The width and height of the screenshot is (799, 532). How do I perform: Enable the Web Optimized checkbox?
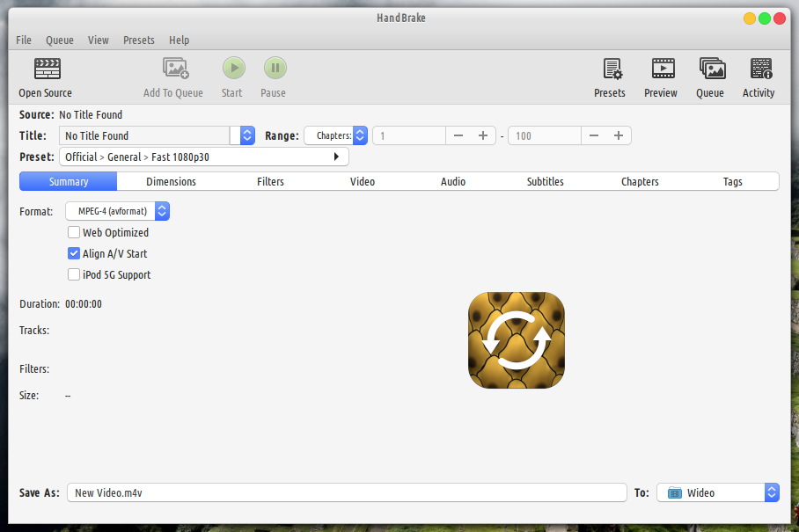pos(74,232)
